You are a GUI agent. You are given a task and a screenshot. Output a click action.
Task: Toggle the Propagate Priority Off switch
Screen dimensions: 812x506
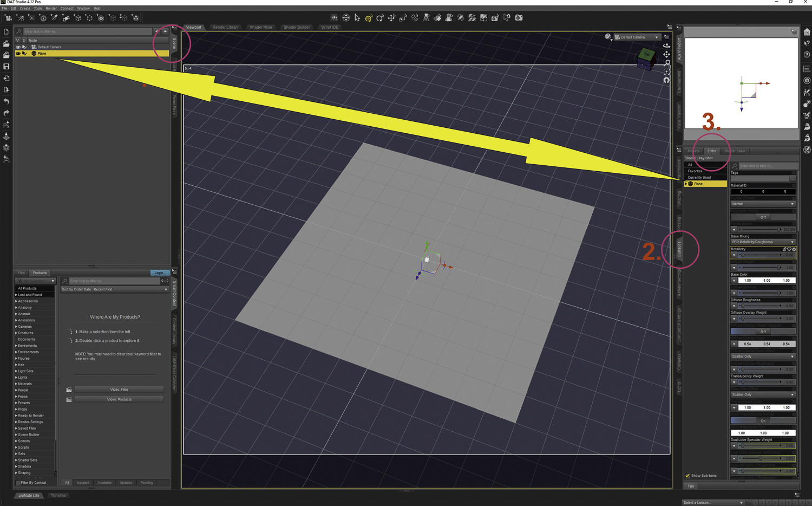pyautogui.click(x=763, y=217)
